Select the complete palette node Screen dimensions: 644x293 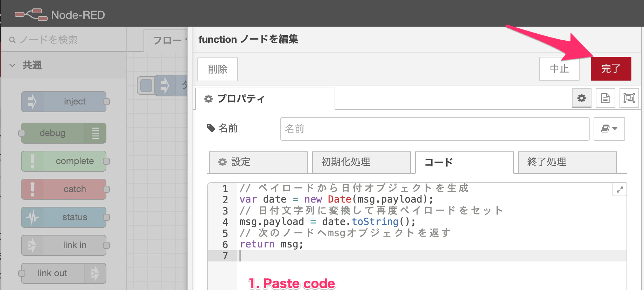click(64, 161)
